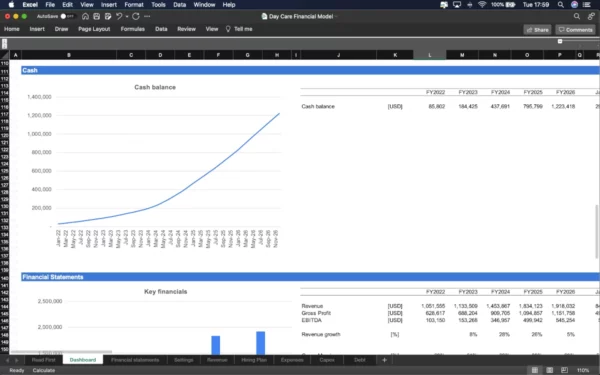Switch to the Capex sheet tab

[327, 360]
